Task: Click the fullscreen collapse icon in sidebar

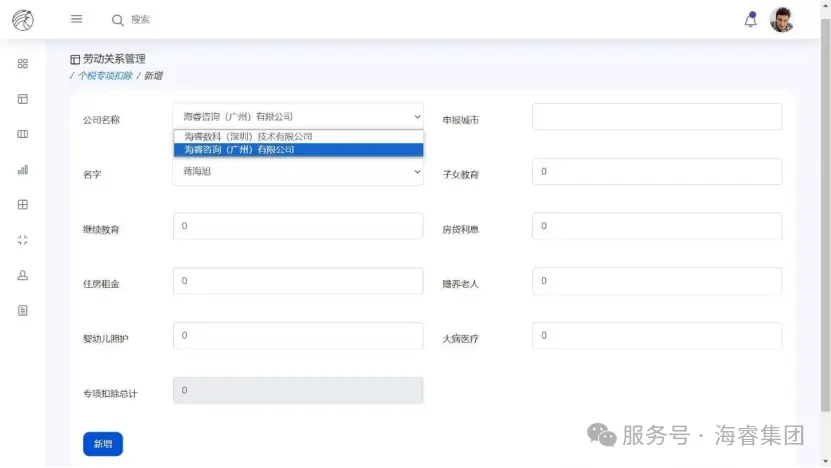Action: coord(23,240)
